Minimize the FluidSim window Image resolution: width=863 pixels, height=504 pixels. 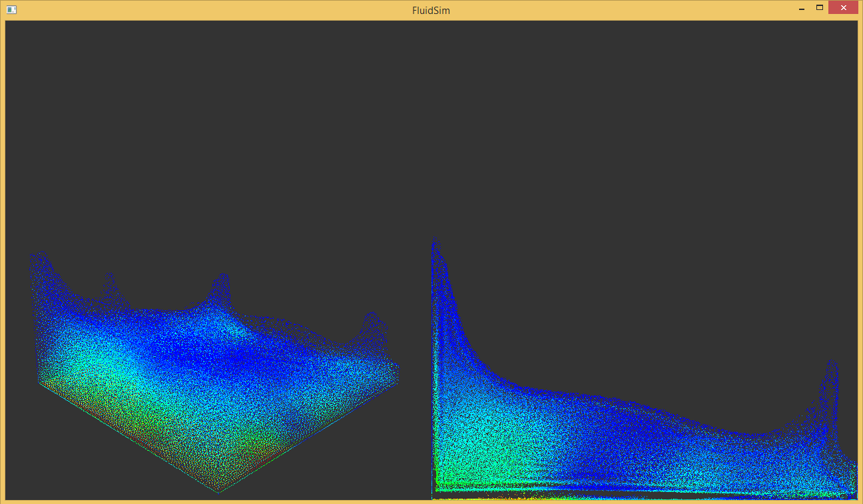pos(802,9)
